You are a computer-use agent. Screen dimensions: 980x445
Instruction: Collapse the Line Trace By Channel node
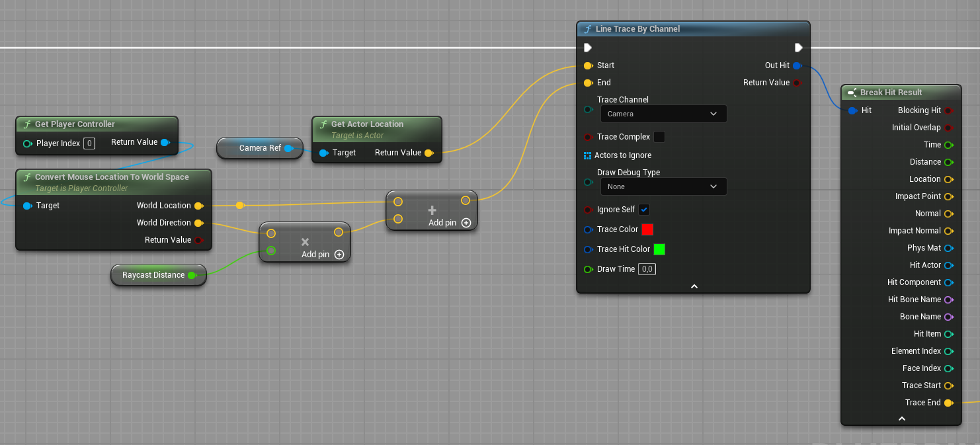pyautogui.click(x=694, y=286)
